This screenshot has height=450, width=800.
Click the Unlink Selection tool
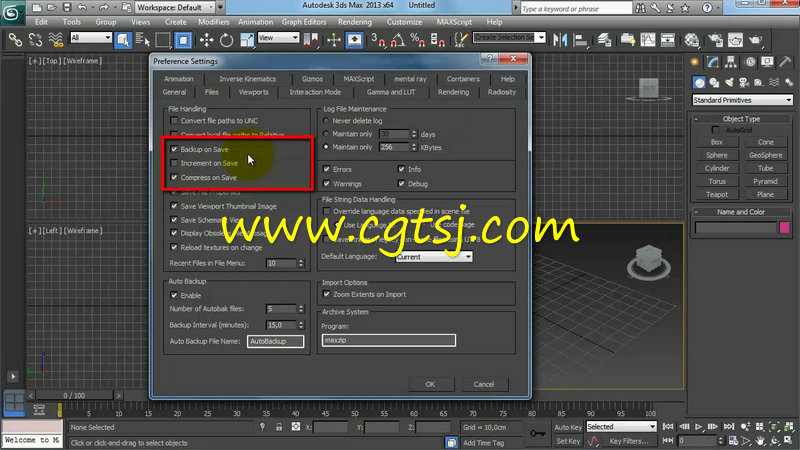35,39
